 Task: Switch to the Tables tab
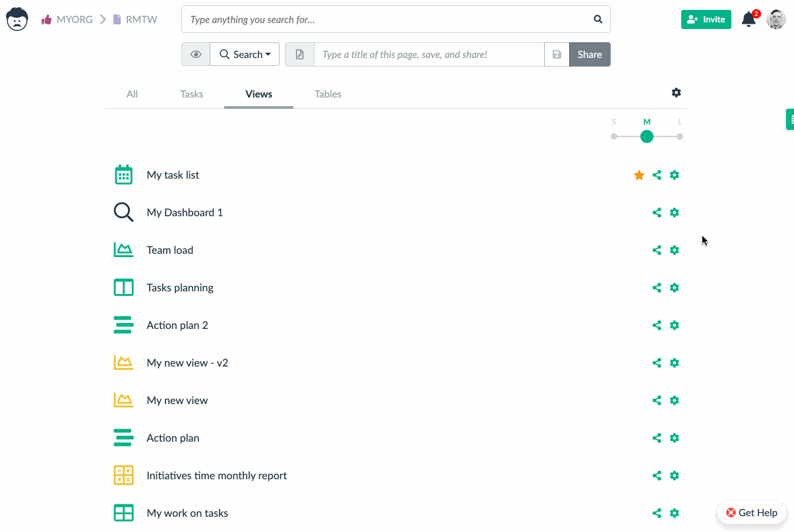328,94
